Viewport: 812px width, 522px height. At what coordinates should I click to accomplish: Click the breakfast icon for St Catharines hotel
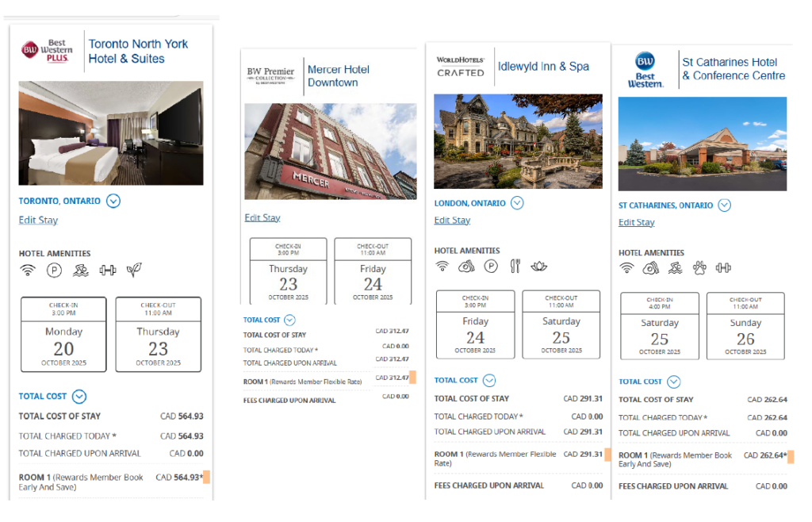click(651, 267)
